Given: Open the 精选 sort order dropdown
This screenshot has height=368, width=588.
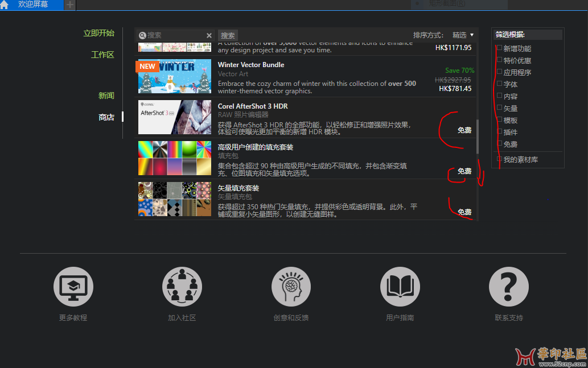Looking at the screenshot, I should 463,35.
